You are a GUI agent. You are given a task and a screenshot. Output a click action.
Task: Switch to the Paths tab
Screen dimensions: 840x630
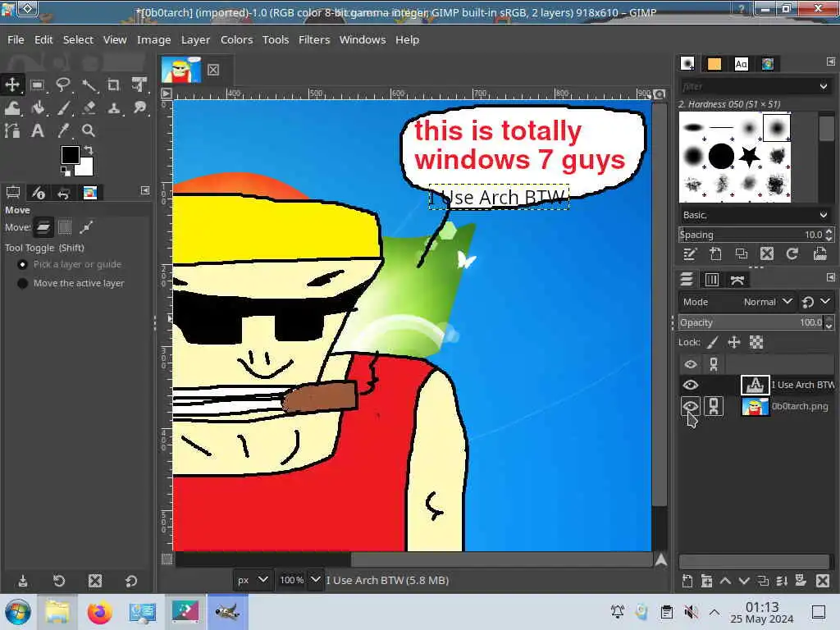(x=737, y=280)
